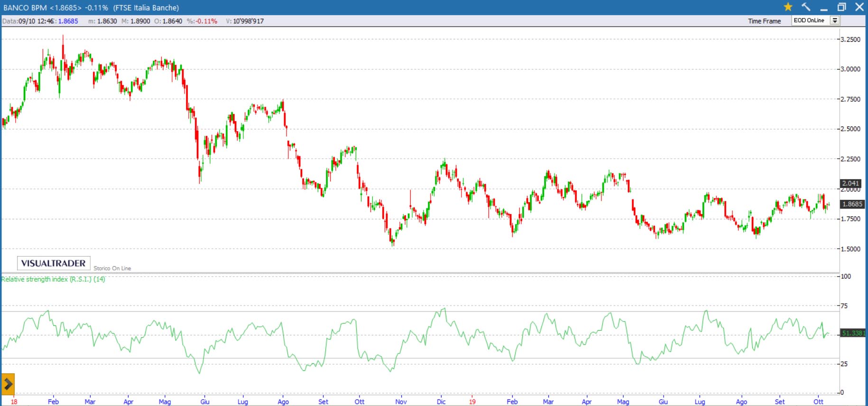Image resolution: width=868 pixels, height=406 pixels.
Task: Click the VISUALTRADER logo button
Action: (54, 263)
